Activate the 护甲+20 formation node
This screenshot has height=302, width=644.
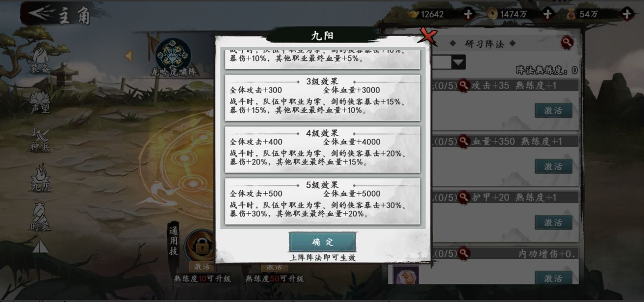(553, 222)
